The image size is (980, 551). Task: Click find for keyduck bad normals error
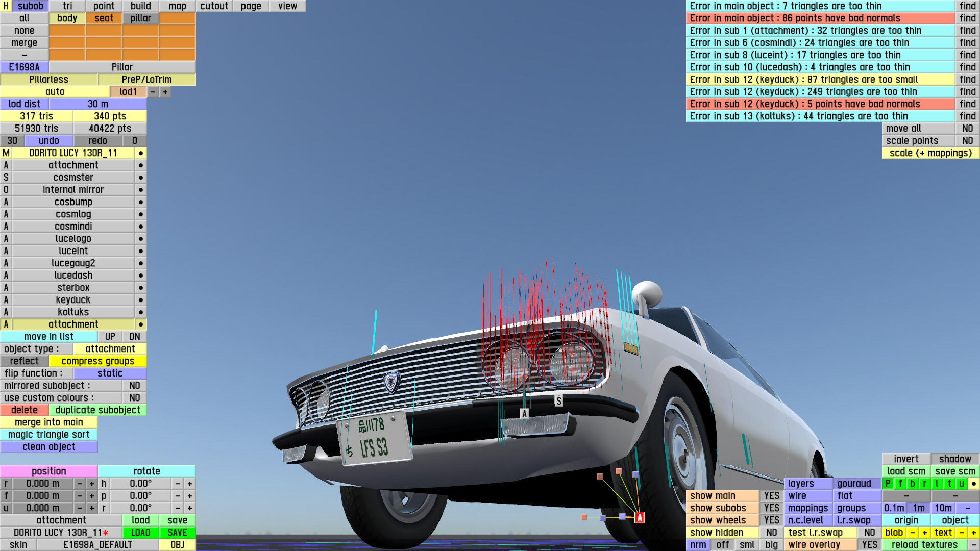tap(967, 104)
